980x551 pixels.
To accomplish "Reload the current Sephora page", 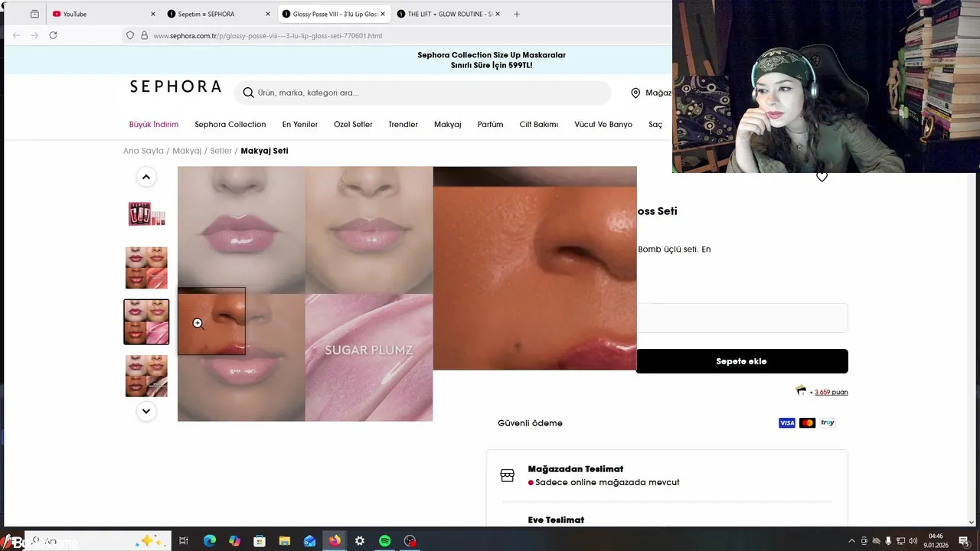I will click(x=53, y=35).
